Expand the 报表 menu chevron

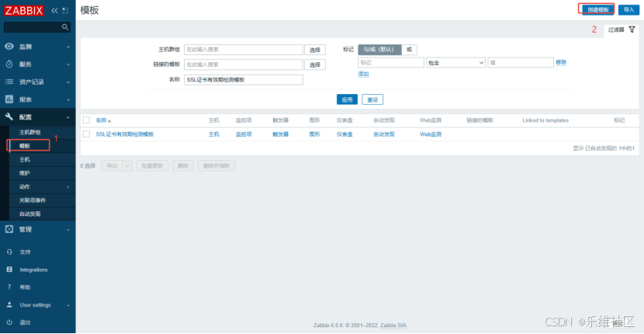[x=68, y=99]
